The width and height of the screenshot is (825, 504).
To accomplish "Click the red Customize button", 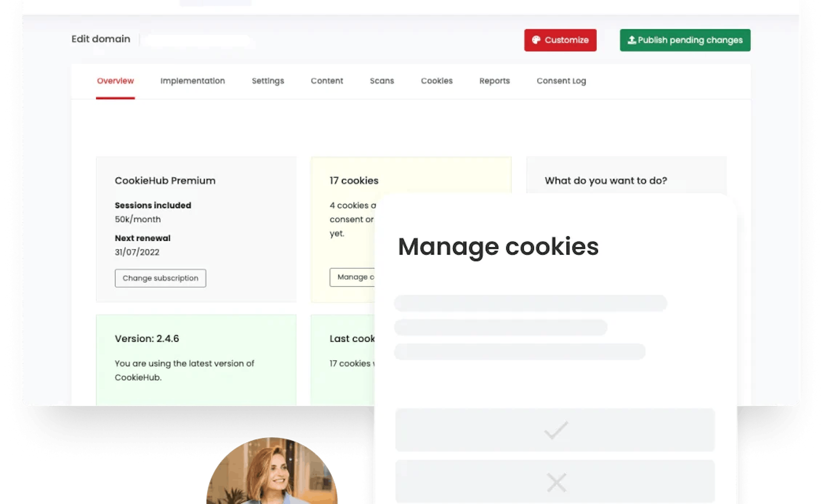I will 560,40.
